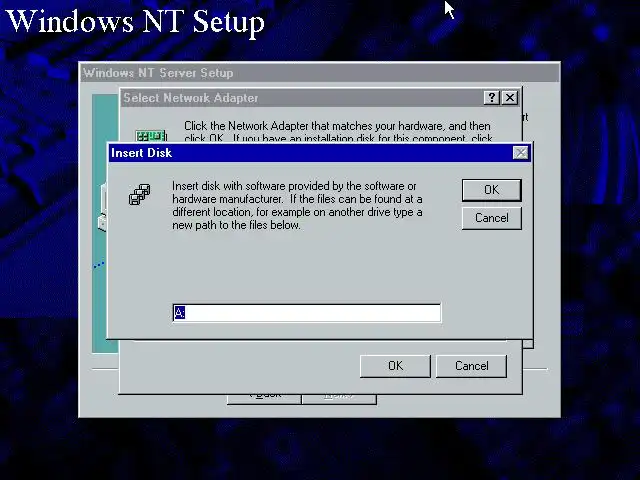Click the stacked disks icon in Insert Disk
The width and height of the screenshot is (640, 480).
(x=140, y=194)
